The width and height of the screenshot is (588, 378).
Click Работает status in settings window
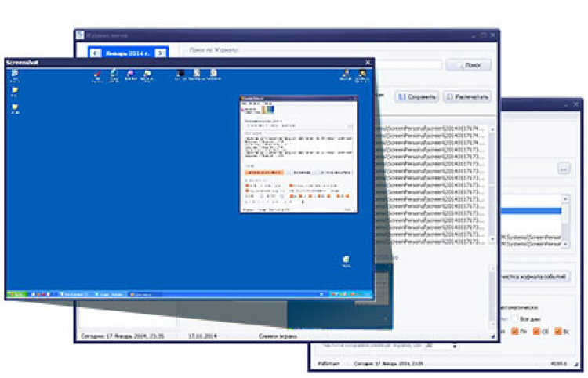328,363
